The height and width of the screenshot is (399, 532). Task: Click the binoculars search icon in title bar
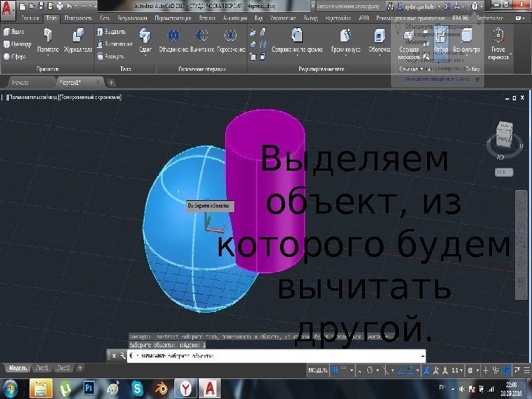pyautogui.click(x=391, y=6)
